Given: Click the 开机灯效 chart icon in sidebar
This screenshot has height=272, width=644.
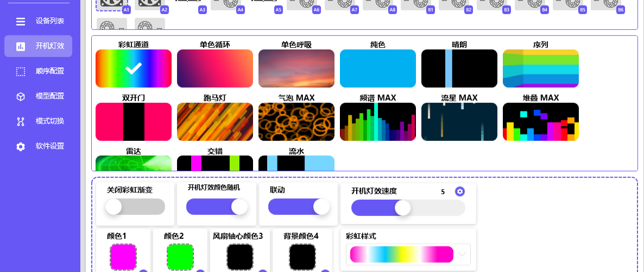Looking at the screenshot, I should pos(21,46).
